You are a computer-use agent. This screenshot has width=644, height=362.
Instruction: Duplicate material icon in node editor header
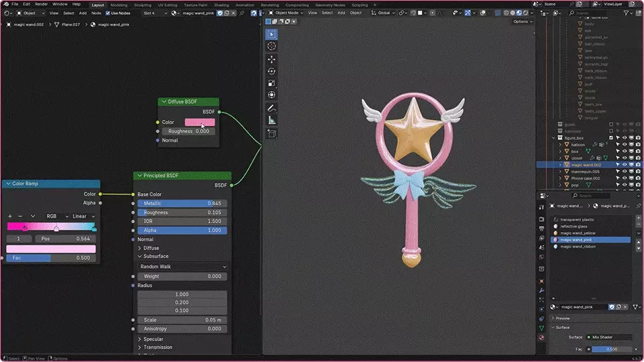227,13
